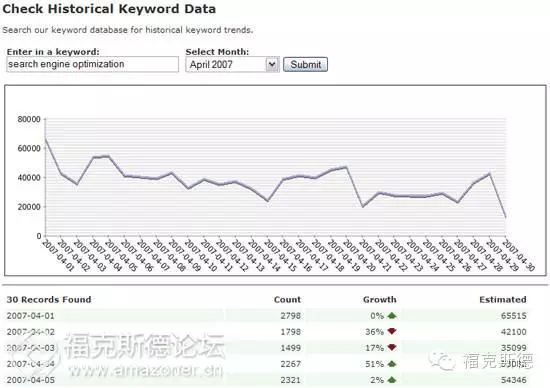The width and height of the screenshot is (550, 388).
Task: Click green up arrow for 51% growth
Action: (x=392, y=364)
